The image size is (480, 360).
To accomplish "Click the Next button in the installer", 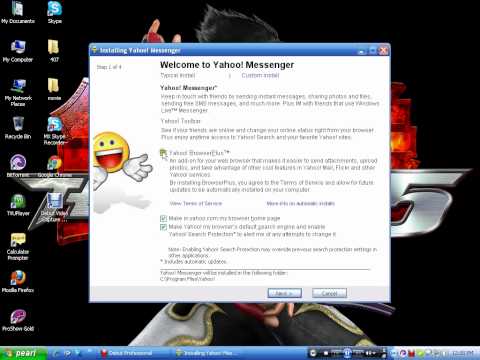I will (x=284, y=293).
